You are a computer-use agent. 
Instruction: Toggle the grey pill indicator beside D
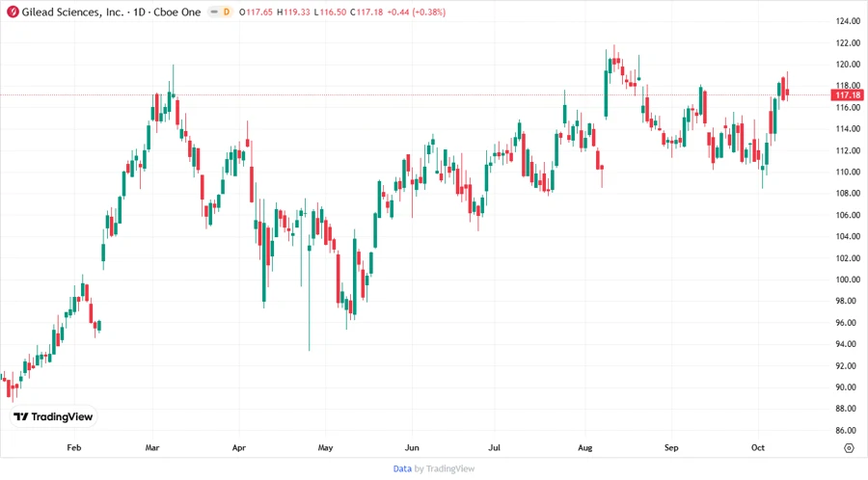pyautogui.click(x=214, y=12)
